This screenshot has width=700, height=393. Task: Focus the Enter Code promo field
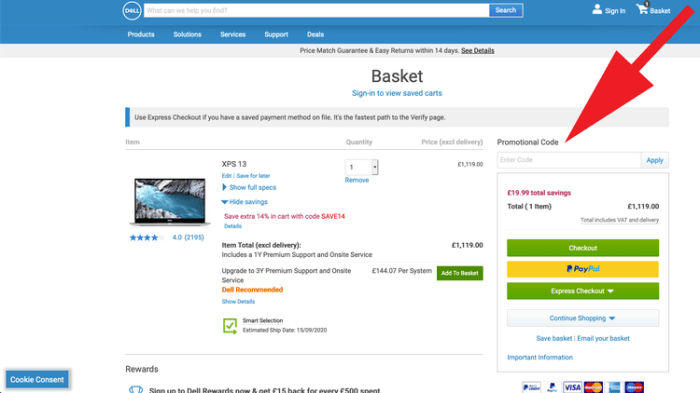pyautogui.click(x=569, y=160)
